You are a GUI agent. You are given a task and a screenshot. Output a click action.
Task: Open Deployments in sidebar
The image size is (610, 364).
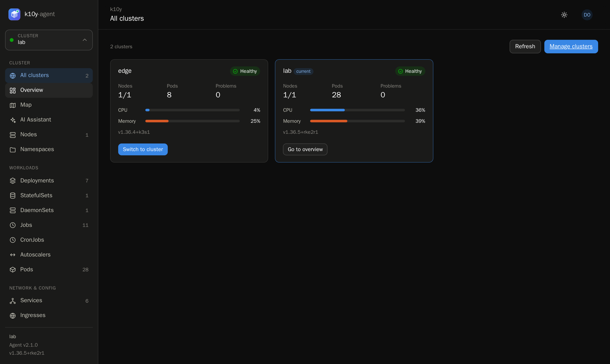49,181
